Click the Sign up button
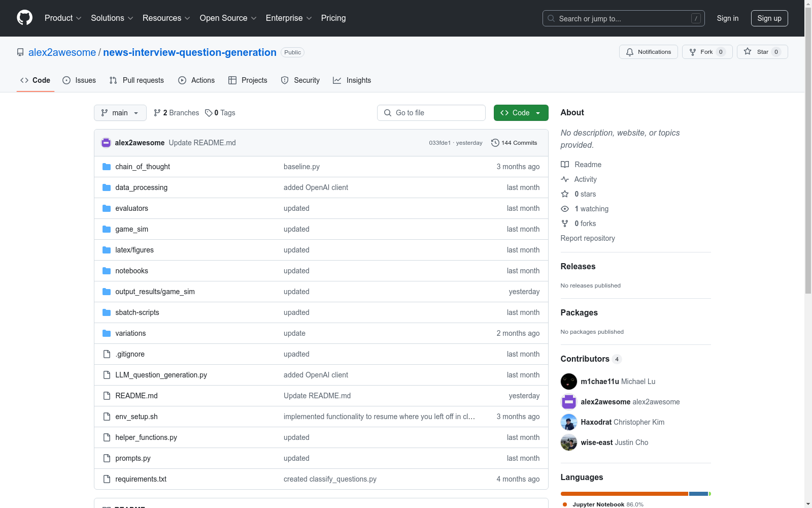Screen dimensions: 812x508 [769, 18]
